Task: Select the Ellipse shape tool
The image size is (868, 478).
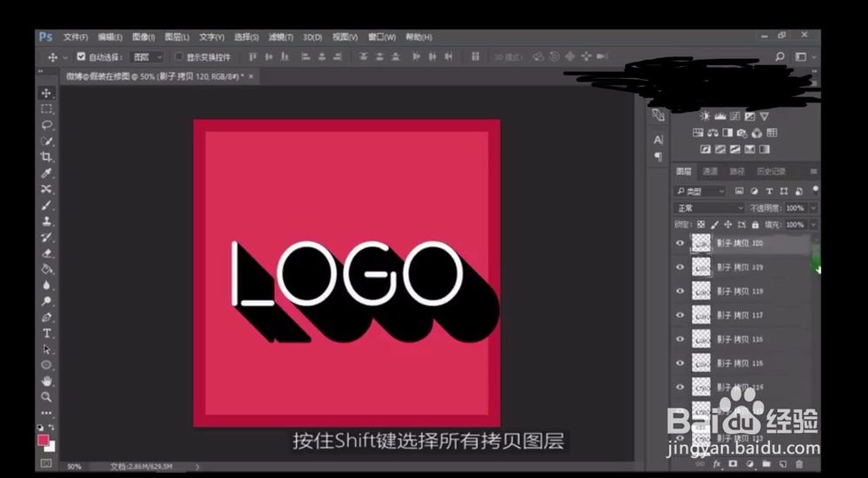Action: 47,365
